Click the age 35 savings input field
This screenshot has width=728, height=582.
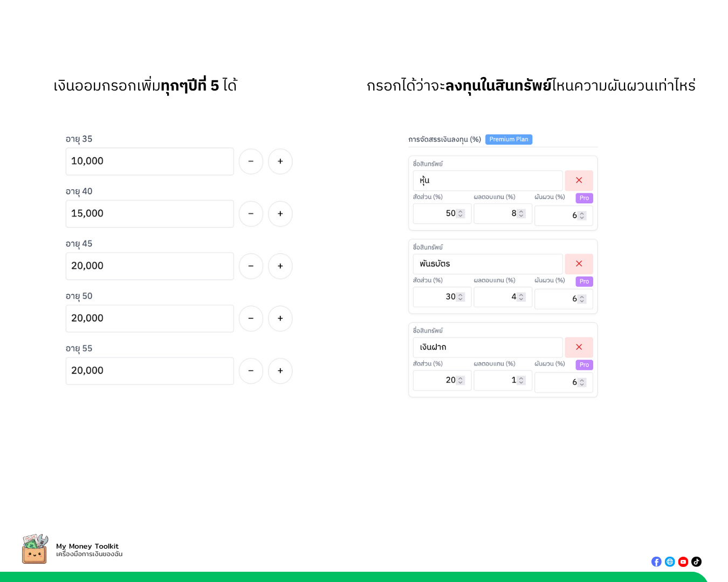[149, 162]
